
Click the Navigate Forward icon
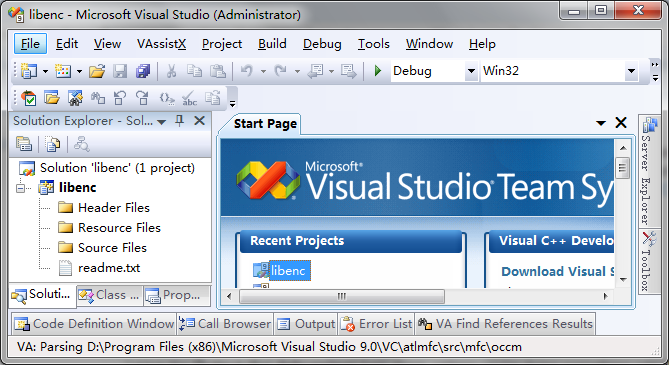(x=349, y=71)
